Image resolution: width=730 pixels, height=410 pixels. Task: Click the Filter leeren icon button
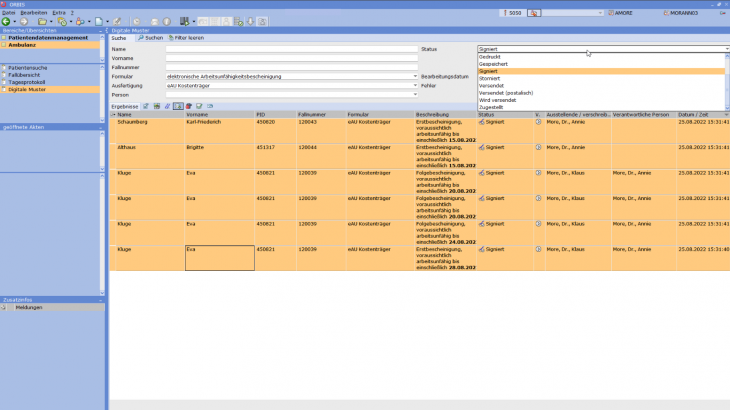click(187, 37)
